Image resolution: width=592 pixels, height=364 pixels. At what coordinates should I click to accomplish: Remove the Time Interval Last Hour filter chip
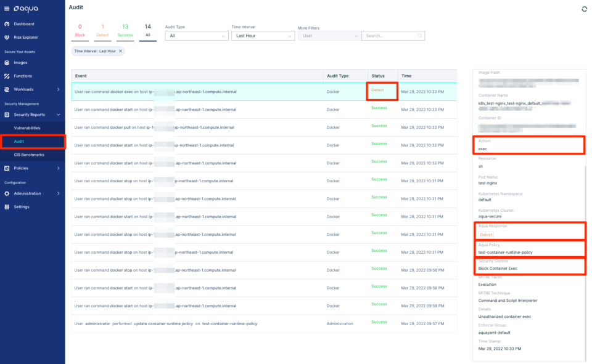click(x=121, y=52)
